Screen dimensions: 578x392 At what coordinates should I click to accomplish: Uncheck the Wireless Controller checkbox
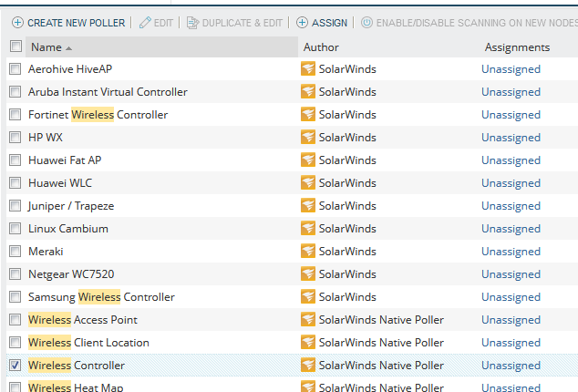(x=15, y=366)
